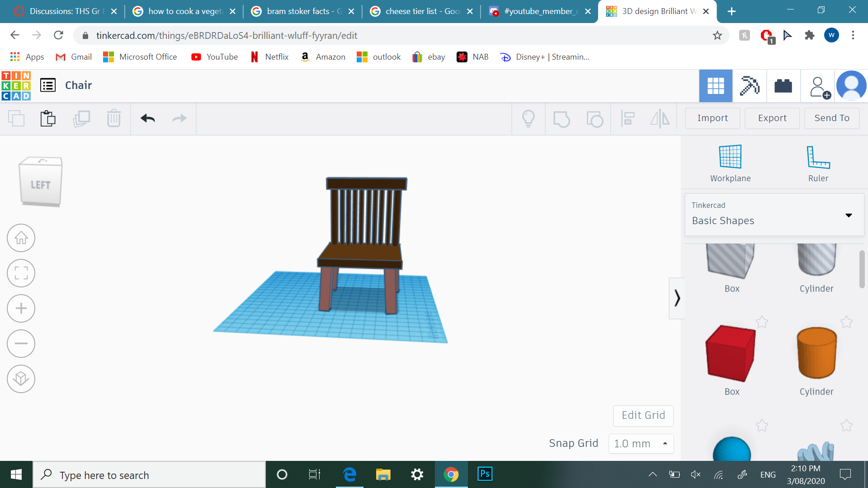
Task: Group the selected shapes
Action: (562, 118)
